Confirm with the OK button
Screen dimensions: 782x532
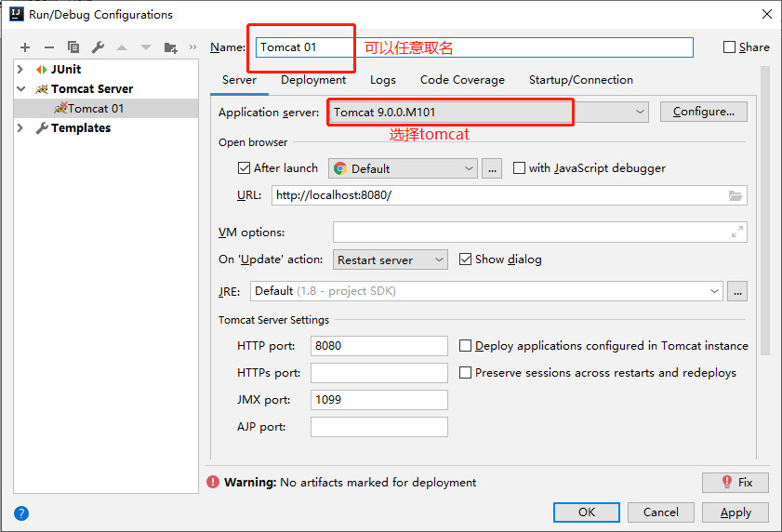pyautogui.click(x=587, y=512)
